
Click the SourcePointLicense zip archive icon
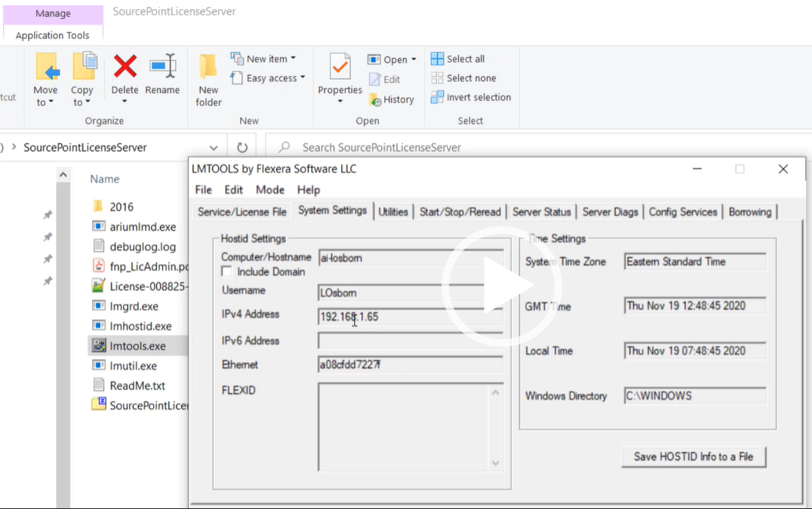tap(98, 404)
